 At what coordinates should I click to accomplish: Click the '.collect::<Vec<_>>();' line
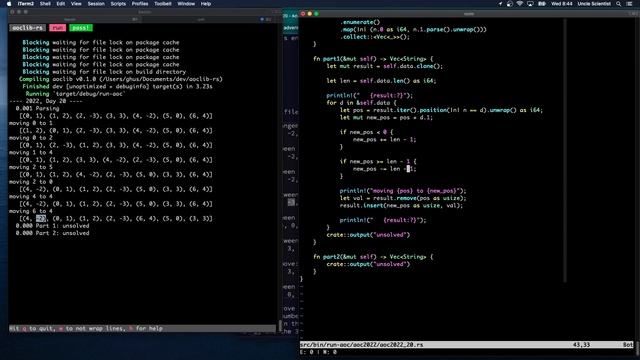pos(375,37)
